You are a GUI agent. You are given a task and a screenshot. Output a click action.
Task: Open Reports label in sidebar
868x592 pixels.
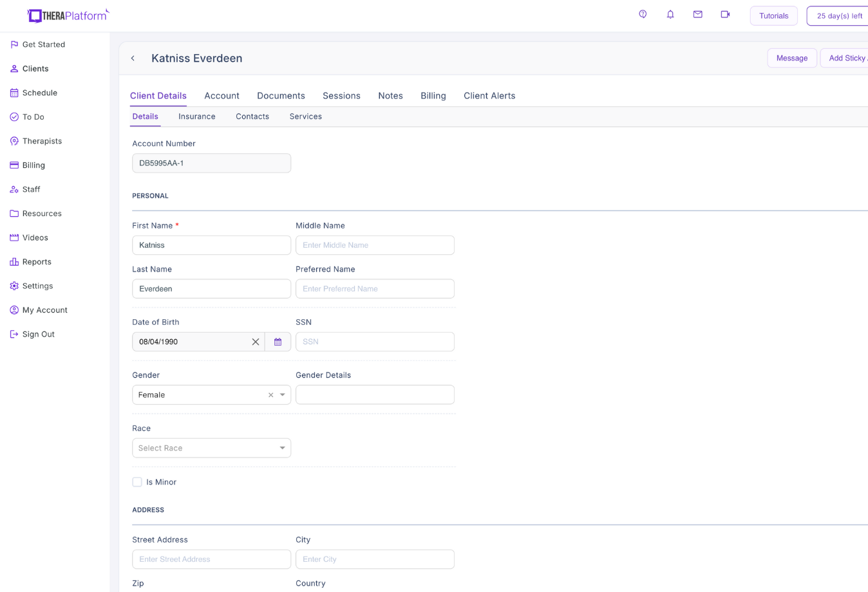[37, 262]
